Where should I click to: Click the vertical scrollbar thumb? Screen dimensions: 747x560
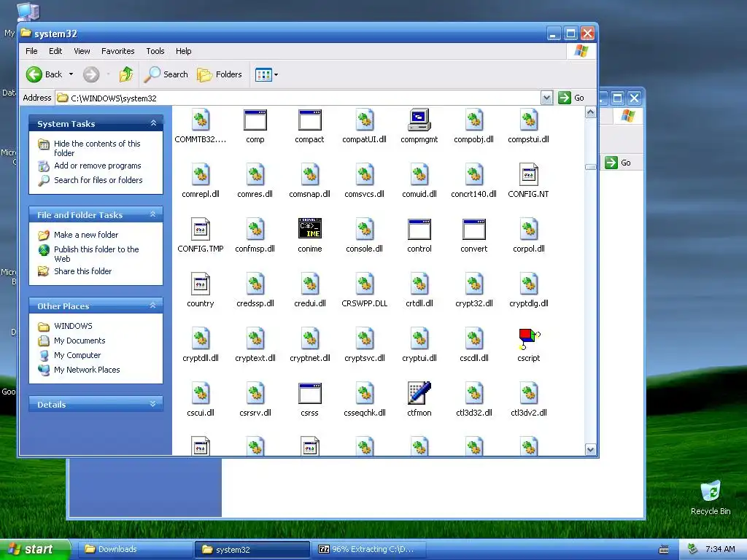[591, 167]
